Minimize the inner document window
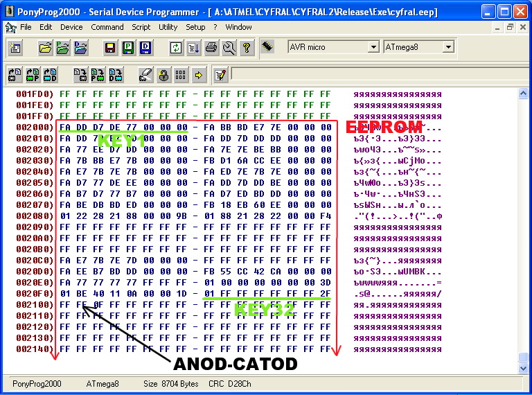 tap(497, 27)
